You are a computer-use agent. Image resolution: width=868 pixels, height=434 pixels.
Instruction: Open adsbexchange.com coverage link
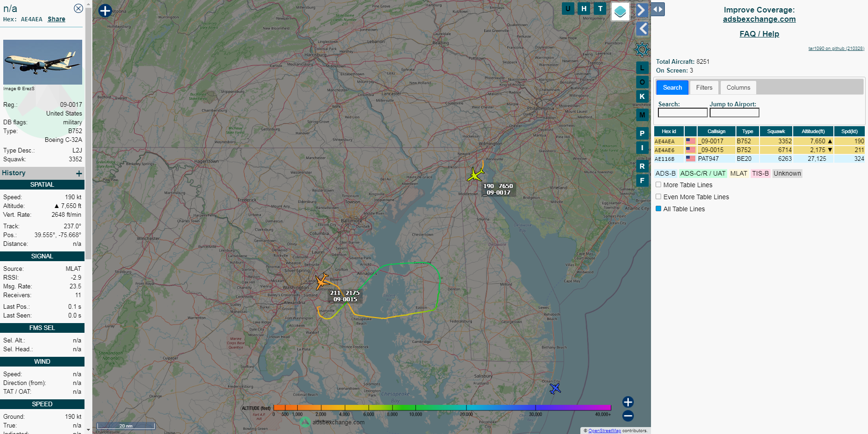click(x=759, y=19)
